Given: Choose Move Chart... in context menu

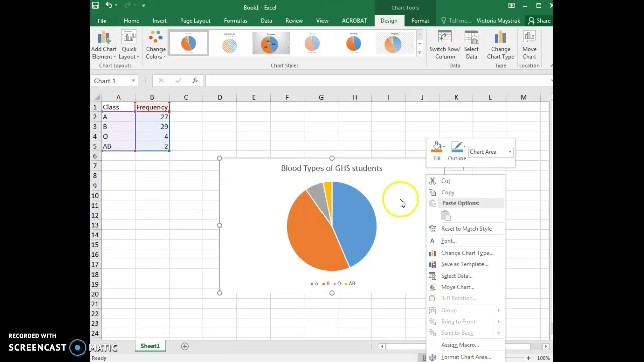Looking at the screenshot, I should click(x=465, y=287).
